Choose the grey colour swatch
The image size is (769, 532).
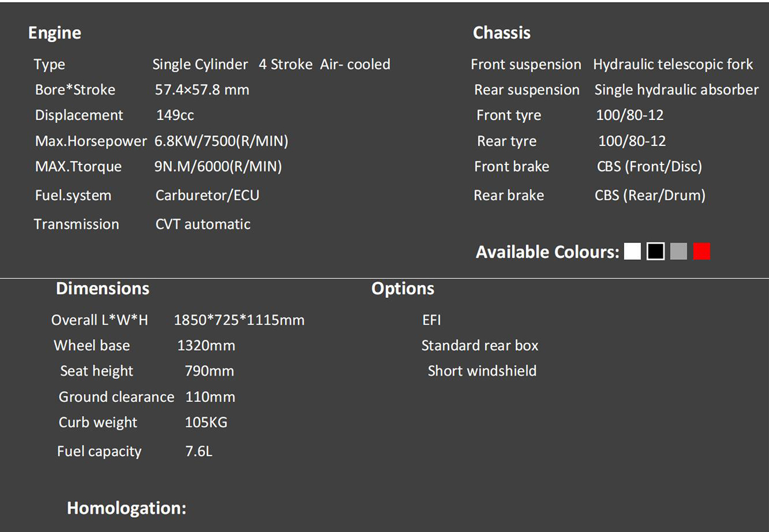pos(678,251)
